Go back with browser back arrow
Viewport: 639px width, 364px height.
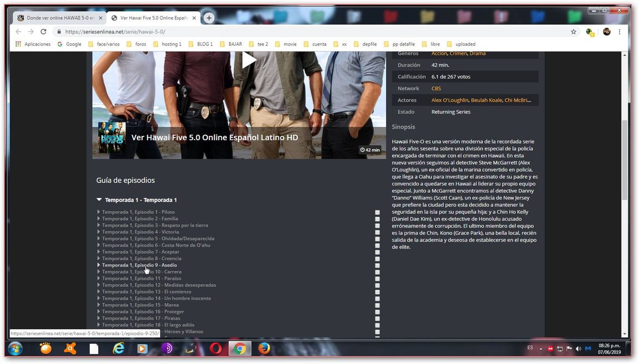point(18,32)
